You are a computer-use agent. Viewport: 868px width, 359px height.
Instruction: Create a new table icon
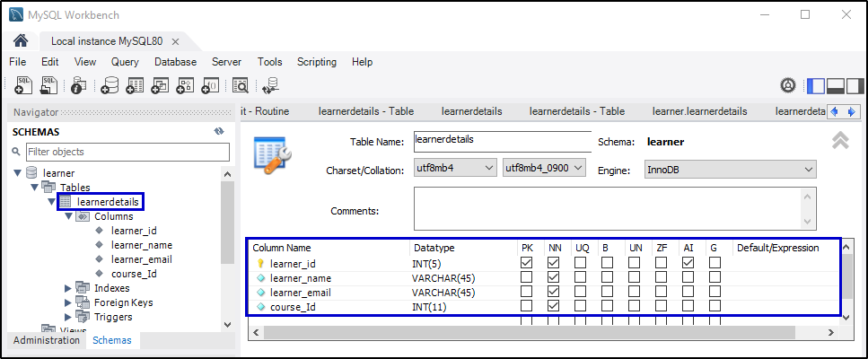(135, 84)
